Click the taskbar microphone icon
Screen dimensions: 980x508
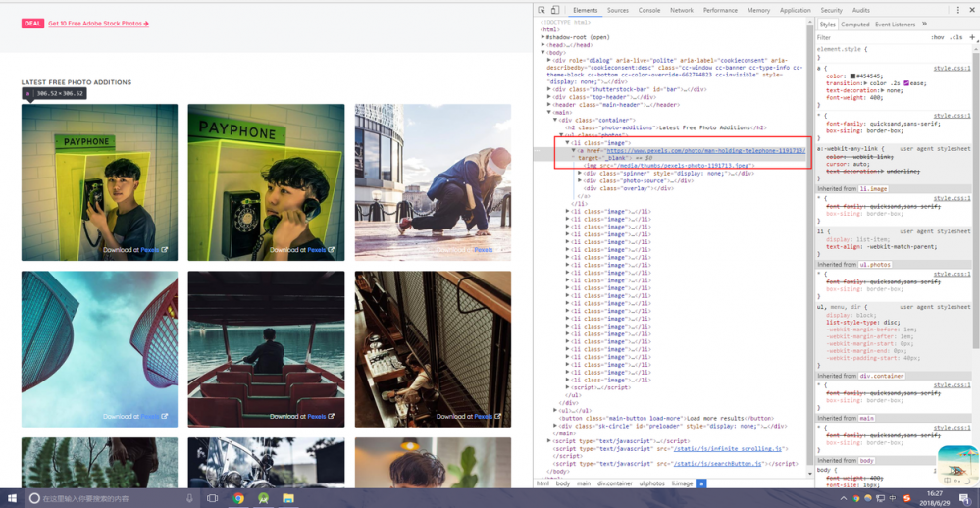(x=189, y=498)
